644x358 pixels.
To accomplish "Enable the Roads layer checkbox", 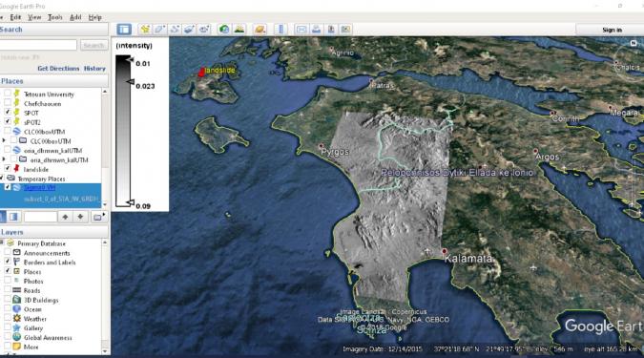I will click(8, 290).
